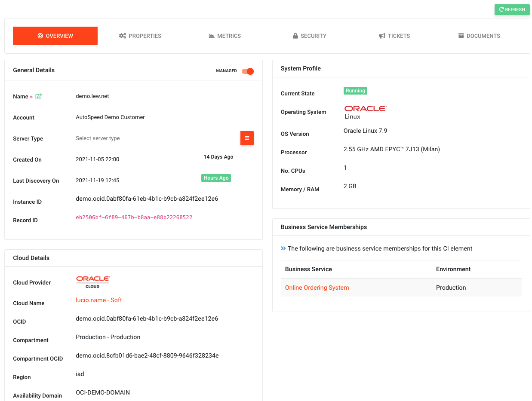Show the Documents tab
The image size is (532, 401).
(479, 36)
